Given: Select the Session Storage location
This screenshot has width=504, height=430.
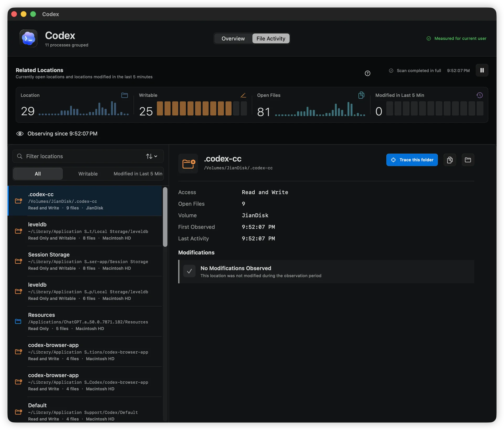Looking at the screenshot, I should coord(85,261).
